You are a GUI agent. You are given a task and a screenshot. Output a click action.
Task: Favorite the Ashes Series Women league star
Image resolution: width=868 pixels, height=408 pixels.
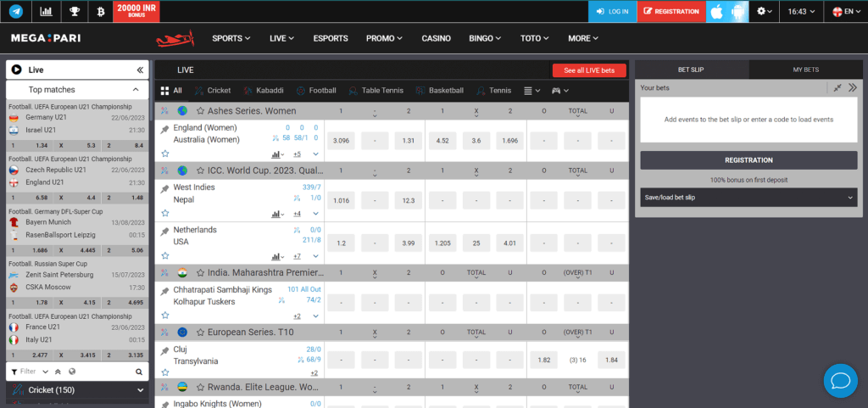coord(200,111)
